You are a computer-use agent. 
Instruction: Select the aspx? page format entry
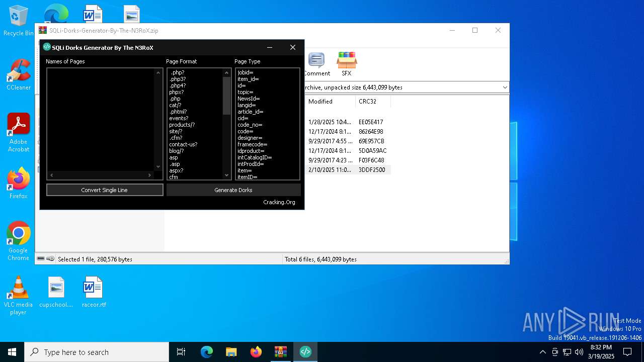(176, 170)
